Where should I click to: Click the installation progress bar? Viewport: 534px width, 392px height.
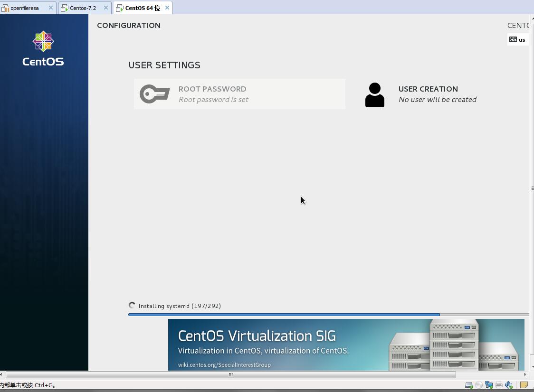[329, 315]
